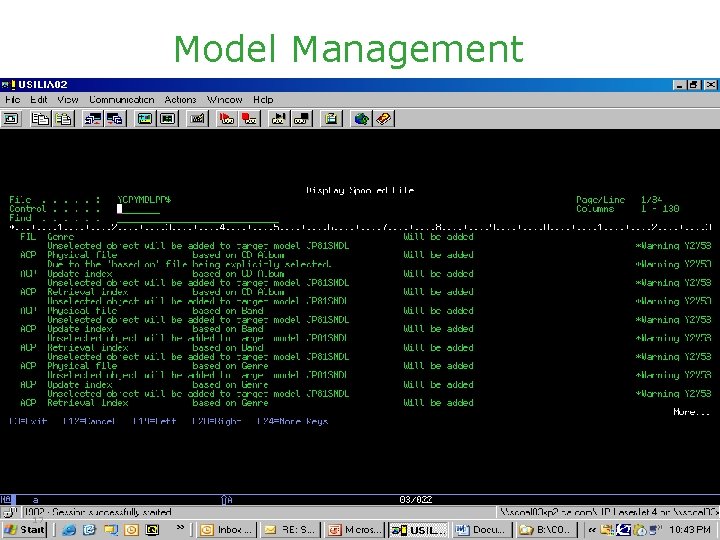720x540 pixels.
Task: Click 'Retrieval index based on Band' row
Action: click(247, 348)
